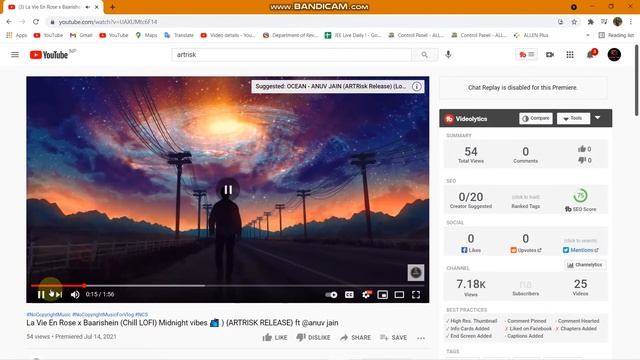Like the video
This screenshot has width=640, height=360.
(275, 338)
